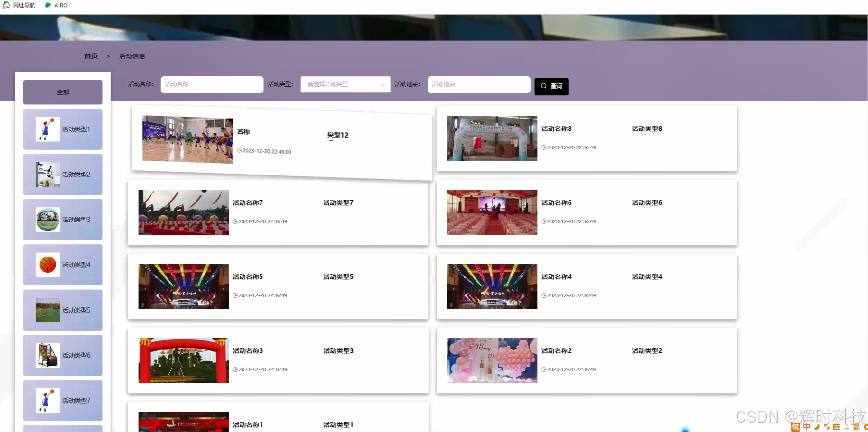Focus the 活动地点 input field
The width and height of the screenshot is (868, 432).
(479, 84)
